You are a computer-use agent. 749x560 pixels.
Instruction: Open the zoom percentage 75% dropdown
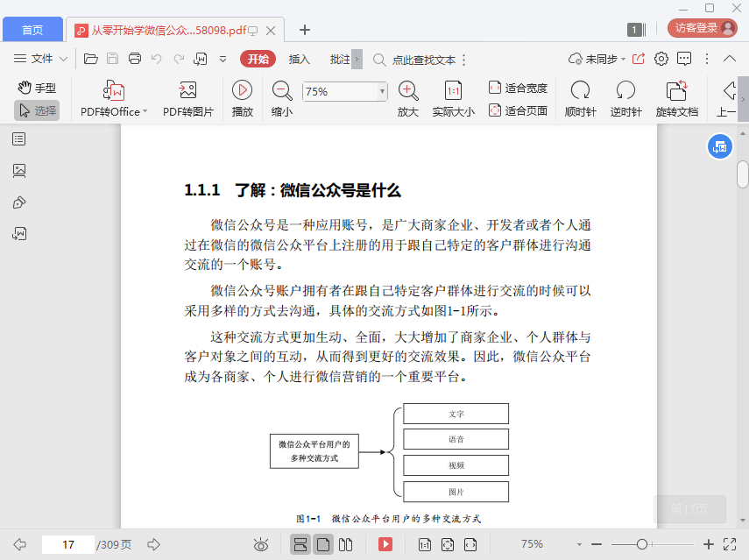pos(382,91)
